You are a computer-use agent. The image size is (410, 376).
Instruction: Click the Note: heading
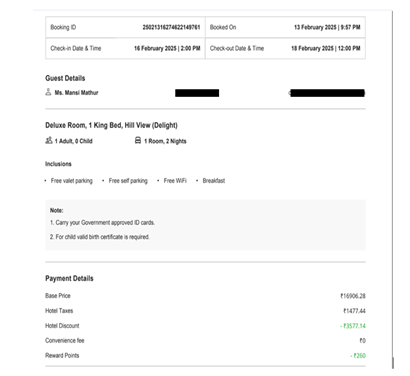click(57, 210)
